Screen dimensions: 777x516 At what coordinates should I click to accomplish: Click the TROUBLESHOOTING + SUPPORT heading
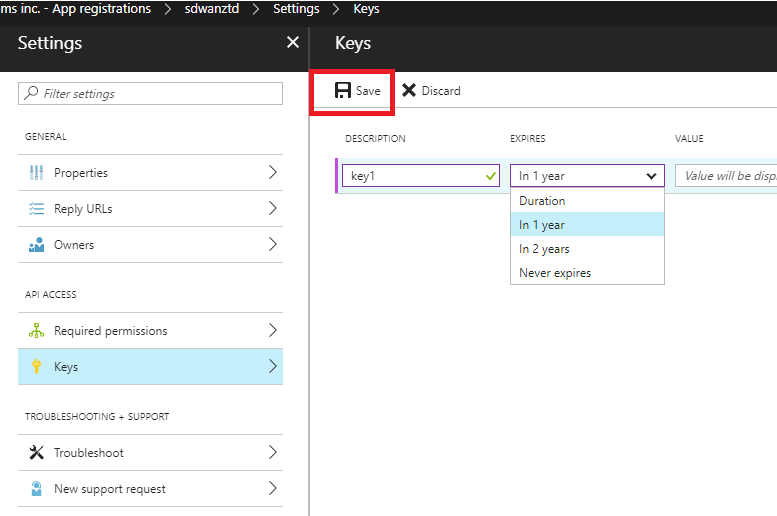(97, 416)
